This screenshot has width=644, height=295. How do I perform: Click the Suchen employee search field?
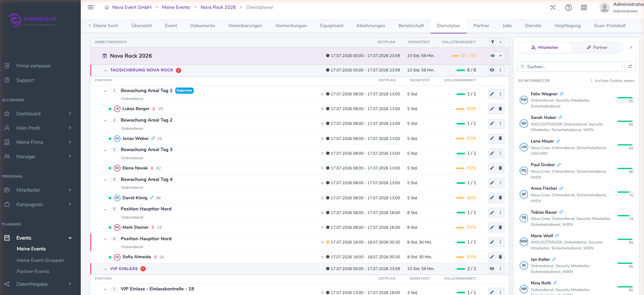click(570, 67)
